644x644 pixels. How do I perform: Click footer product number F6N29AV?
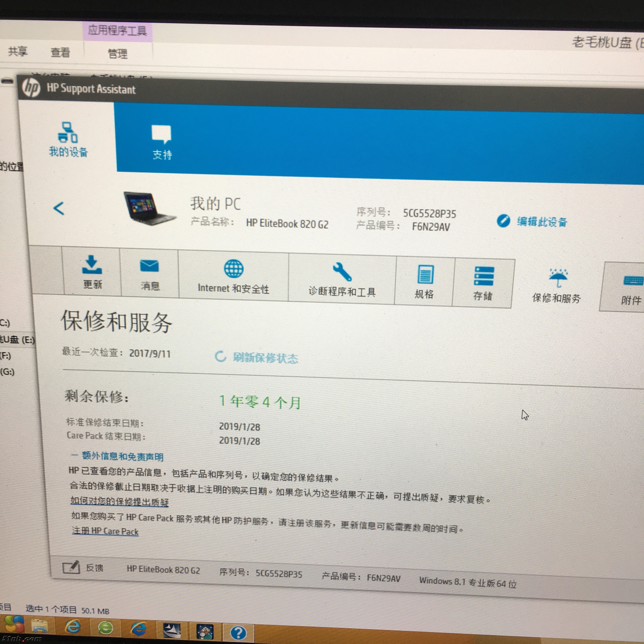click(384, 578)
